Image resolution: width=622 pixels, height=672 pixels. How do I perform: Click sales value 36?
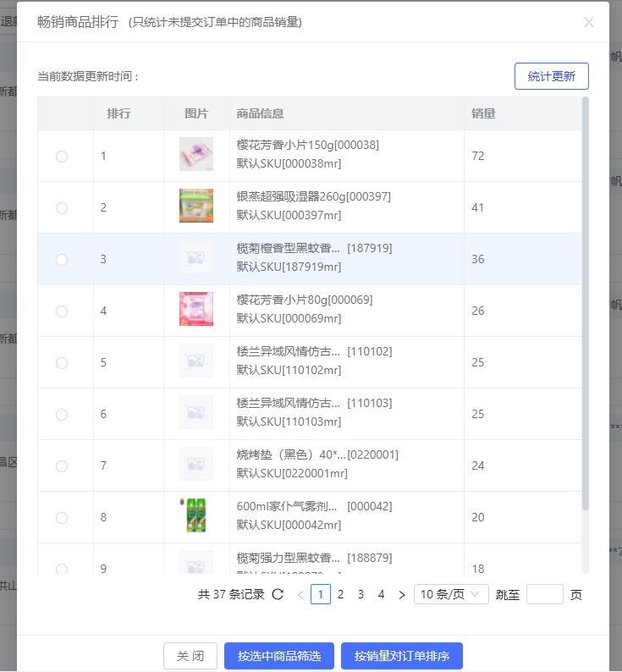pos(478,259)
